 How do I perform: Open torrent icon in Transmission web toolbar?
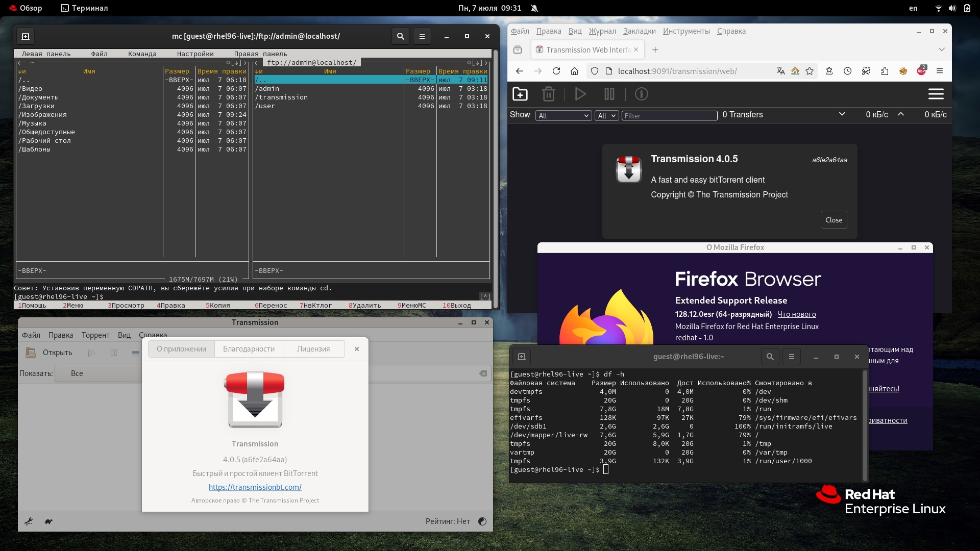point(520,94)
